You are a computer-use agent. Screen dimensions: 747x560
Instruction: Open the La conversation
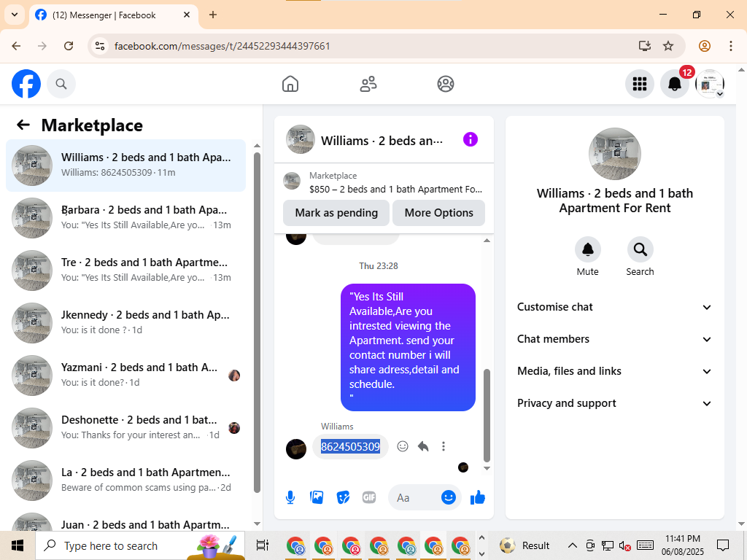click(x=125, y=480)
